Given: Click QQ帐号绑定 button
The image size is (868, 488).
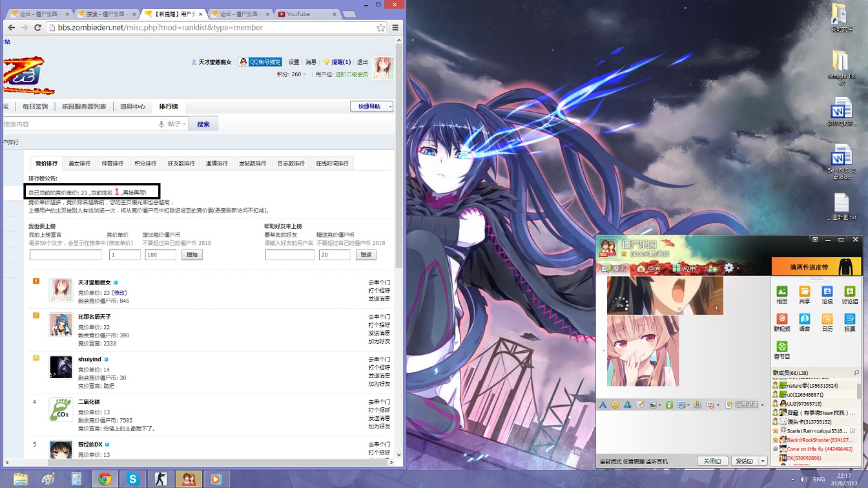Looking at the screenshot, I should [260, 62].
